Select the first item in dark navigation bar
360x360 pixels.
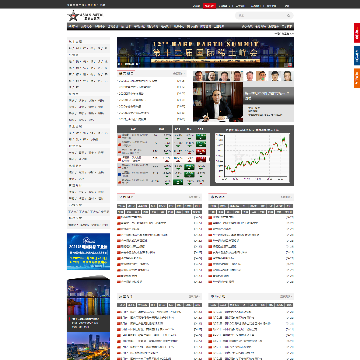(73, 27)
